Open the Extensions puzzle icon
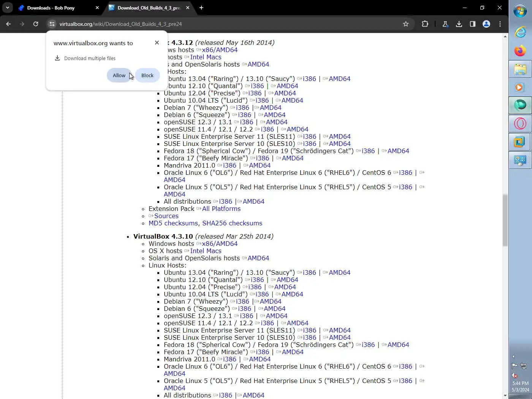 tap(425, 24)
